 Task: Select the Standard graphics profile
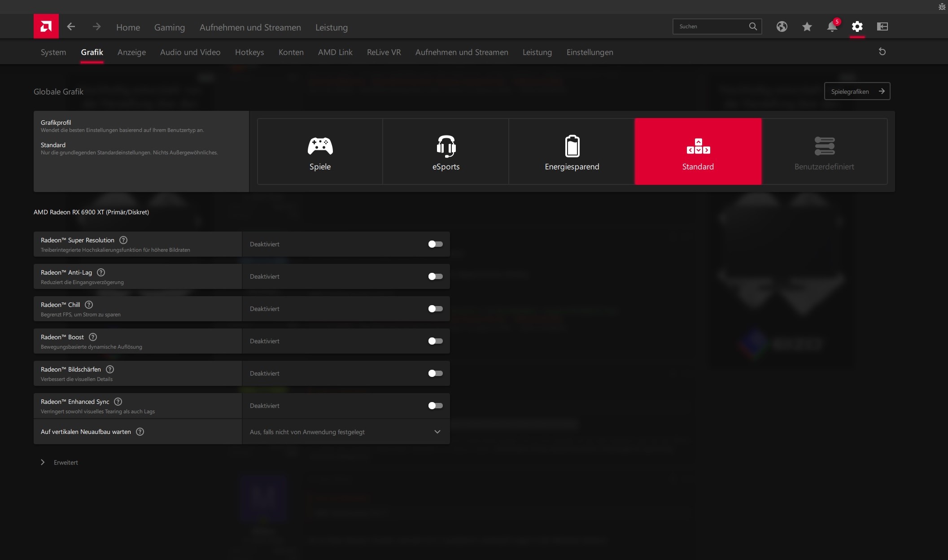point(698,152)
